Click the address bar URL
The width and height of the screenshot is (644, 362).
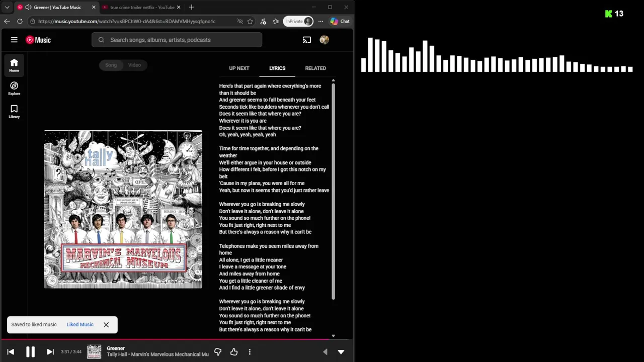pos(127,21)
